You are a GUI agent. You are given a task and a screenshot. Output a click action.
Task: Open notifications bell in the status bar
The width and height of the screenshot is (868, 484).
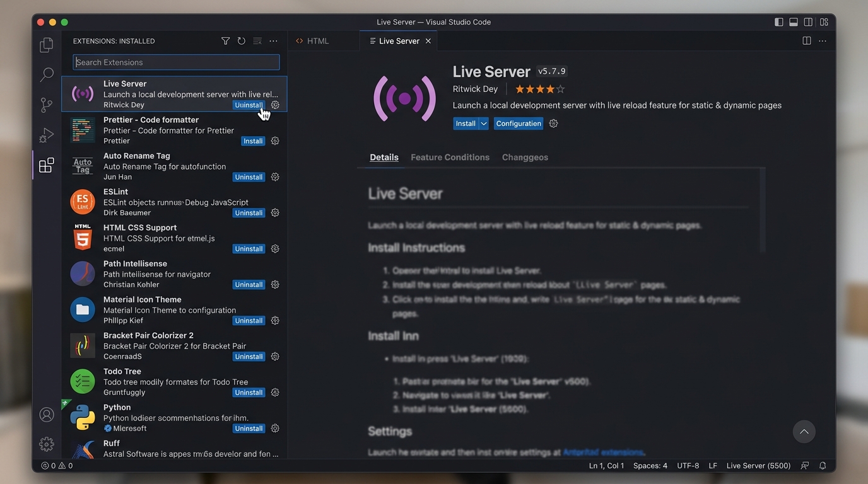[x=823, y=466]
